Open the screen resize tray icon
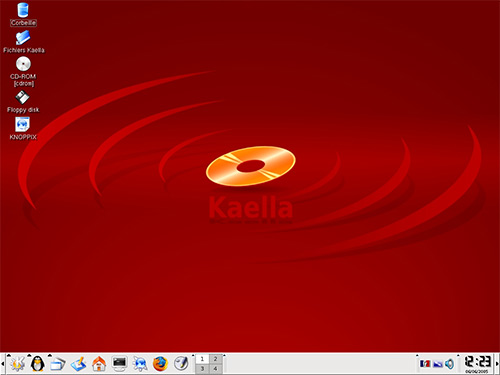Image resolution: width=500 pixels, height=375 pixels. [x=437, y=364]
